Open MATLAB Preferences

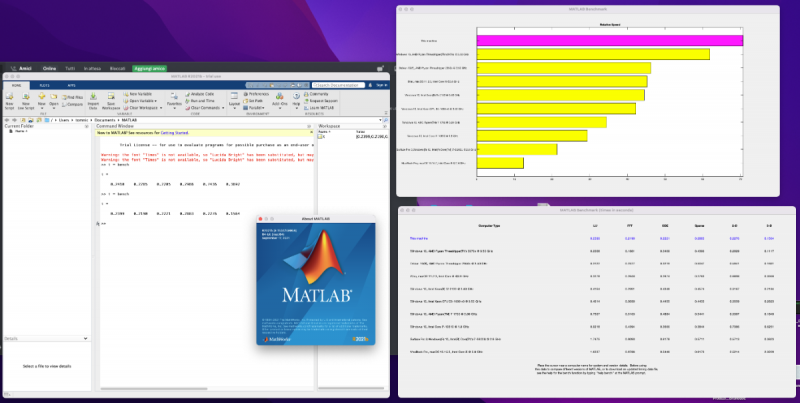point(256,94)
